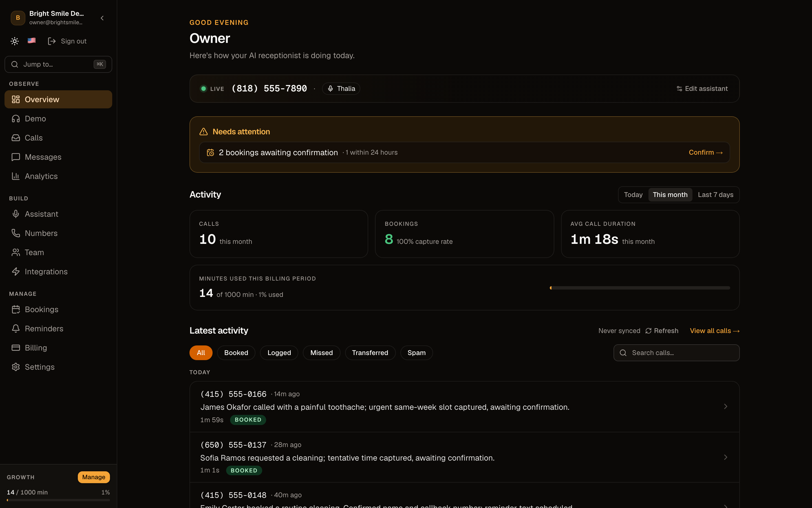Open Overview in the sidebar
This screenshot has width=812, height=508.
[x=58, y=99]
